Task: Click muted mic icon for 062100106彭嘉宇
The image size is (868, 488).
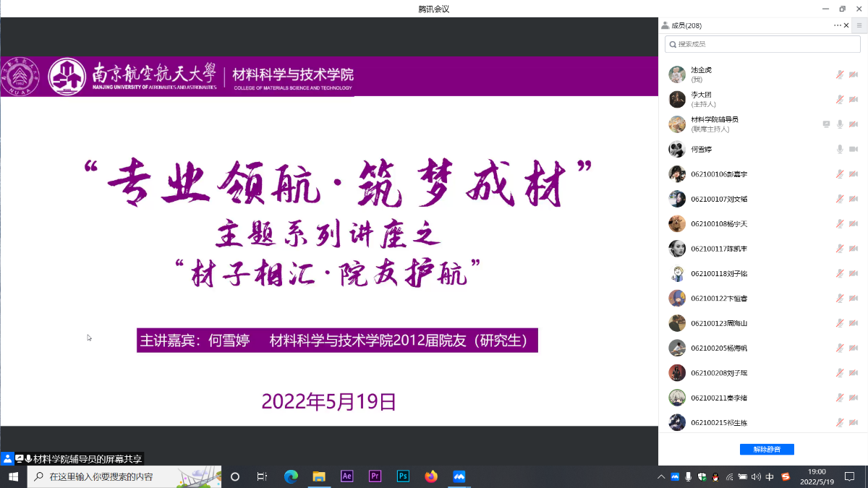Action: (840, 174)
